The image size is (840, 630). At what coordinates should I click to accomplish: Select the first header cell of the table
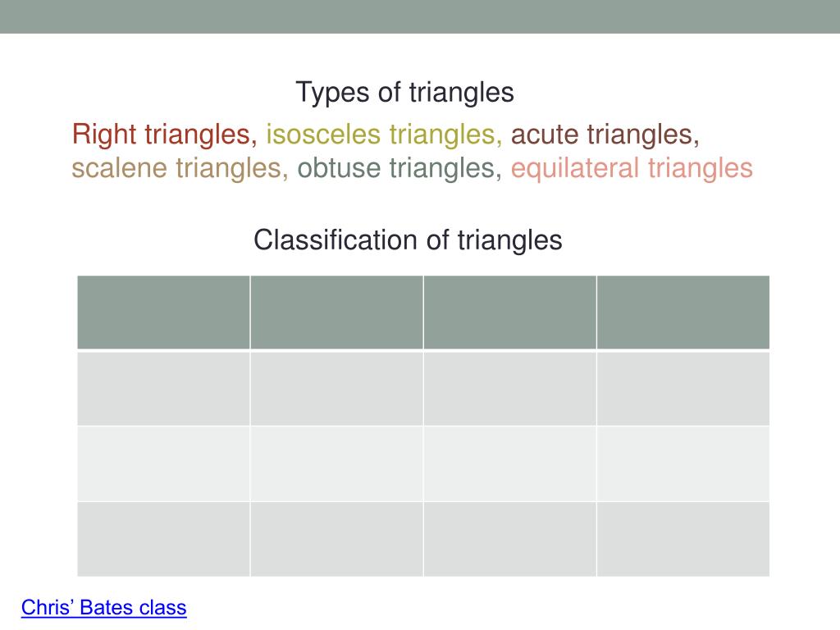coord(163,313)
